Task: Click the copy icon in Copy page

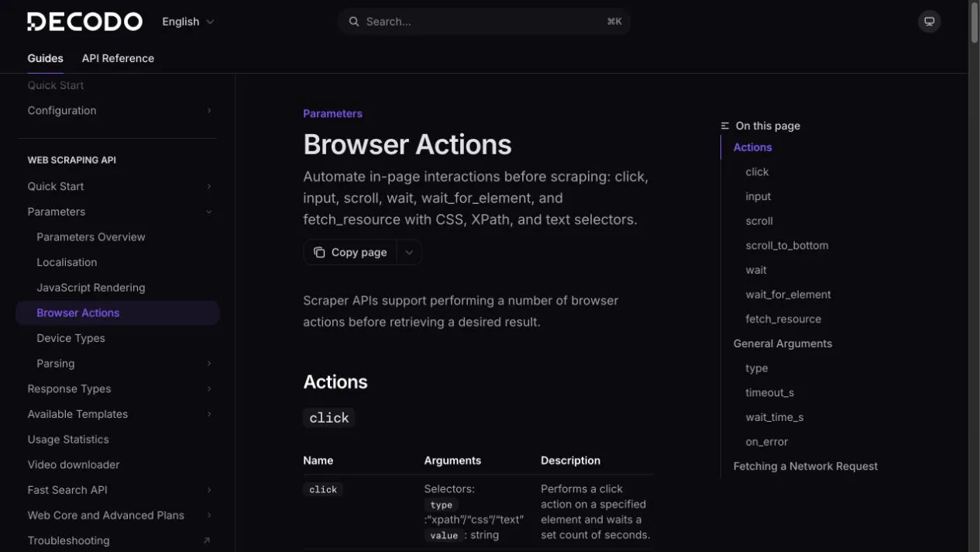Action: point(319,252)
